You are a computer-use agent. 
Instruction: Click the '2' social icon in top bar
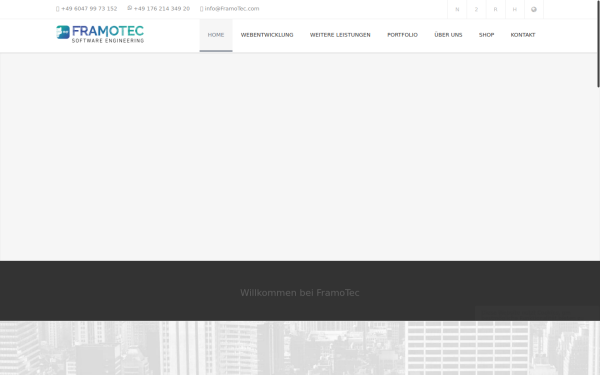click(476, 10)
